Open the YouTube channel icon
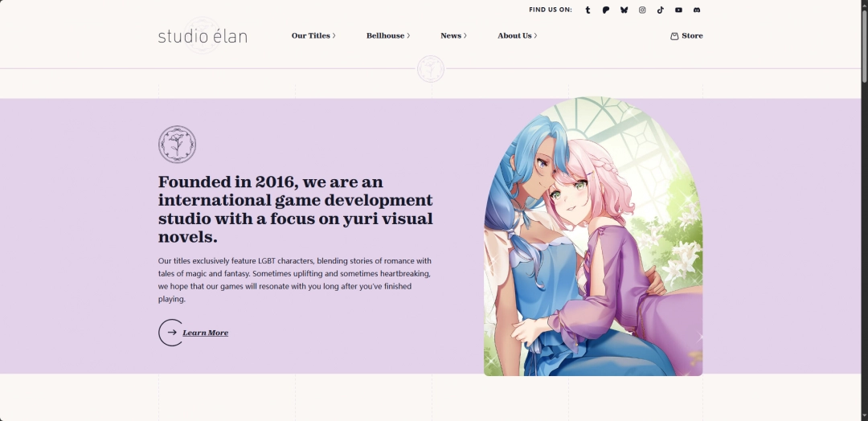Viewport: 868px width, 421px height. 679,10
